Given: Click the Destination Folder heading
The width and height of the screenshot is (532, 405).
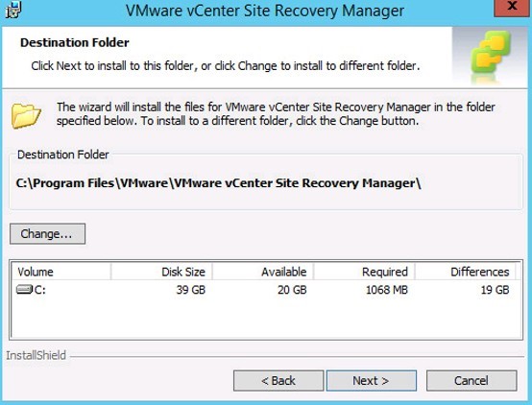Looking at the screenshot, I should (x=75, y=43).
